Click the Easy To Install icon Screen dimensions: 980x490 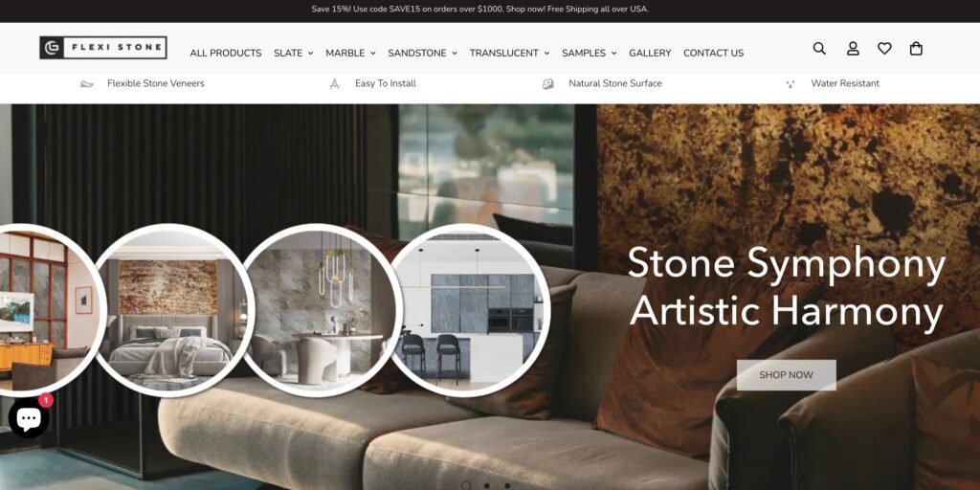coord(334,84)
